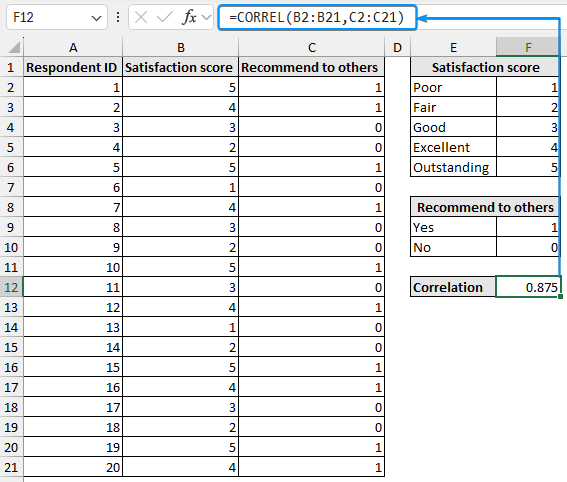
Task: Select row 12 header
Action: tap(11, 287)
